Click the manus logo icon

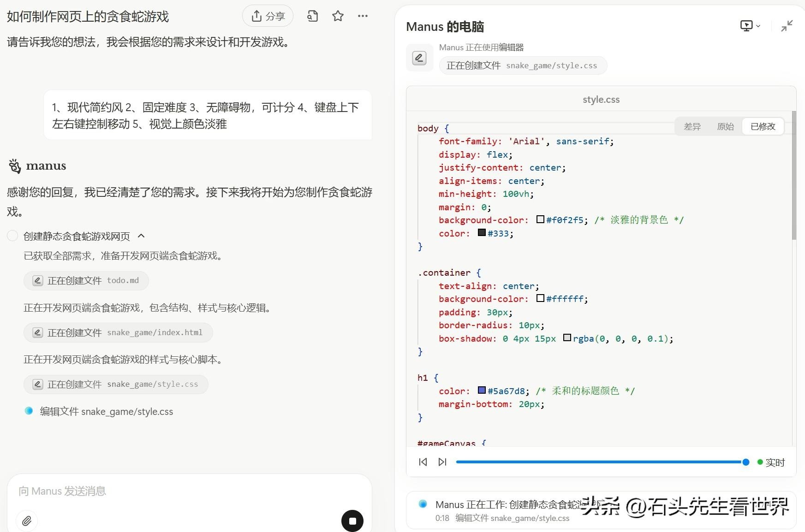[15, 166]
